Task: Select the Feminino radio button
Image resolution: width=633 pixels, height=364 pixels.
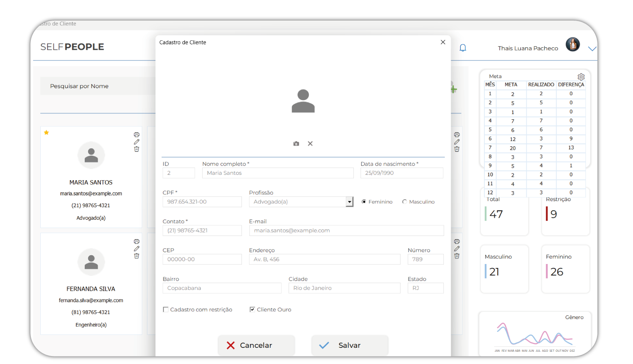Action: [x=364, y=202]
